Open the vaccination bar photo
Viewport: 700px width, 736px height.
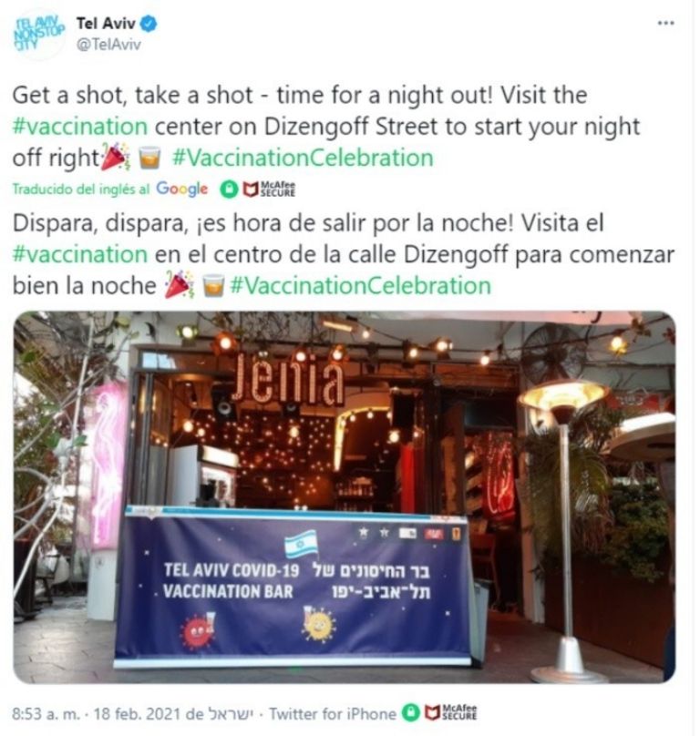pos(345,496)
